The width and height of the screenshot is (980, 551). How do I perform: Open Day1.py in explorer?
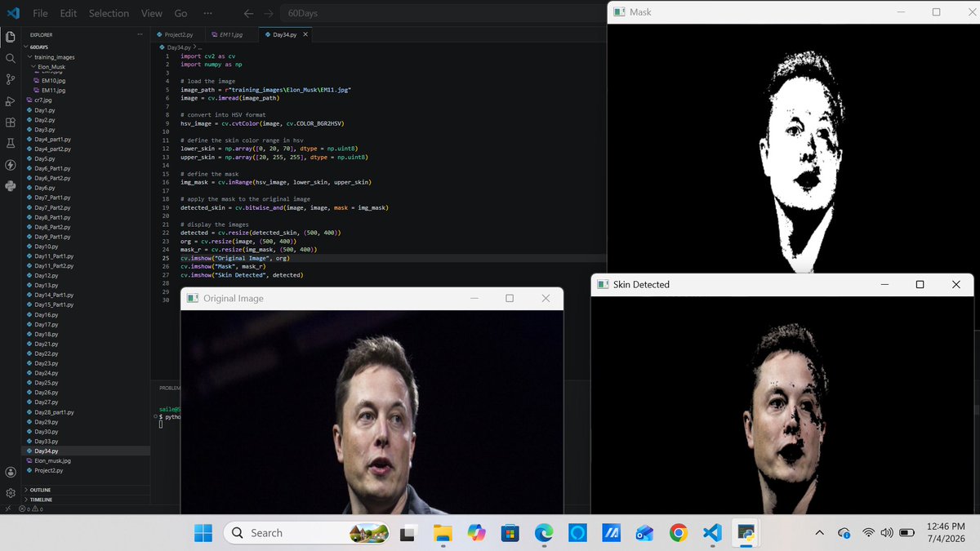click(x=45, y=109)
